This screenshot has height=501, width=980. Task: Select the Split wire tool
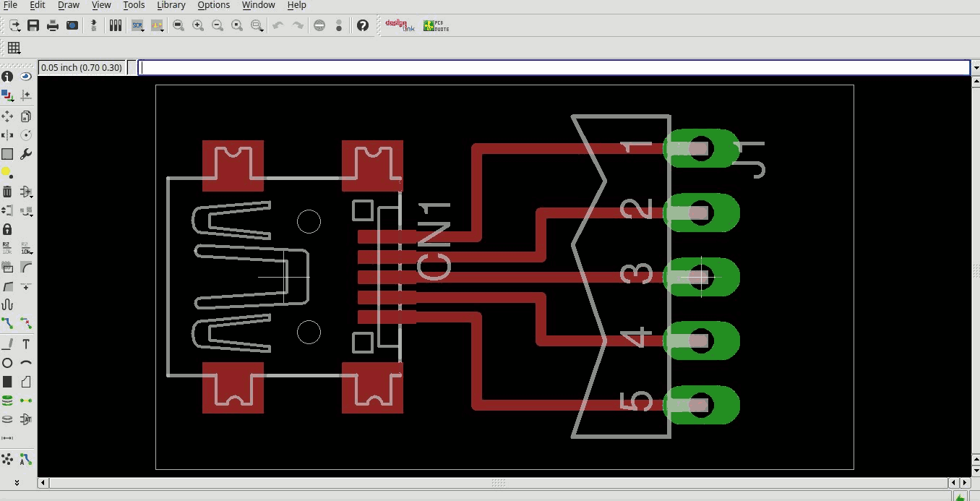7,286
